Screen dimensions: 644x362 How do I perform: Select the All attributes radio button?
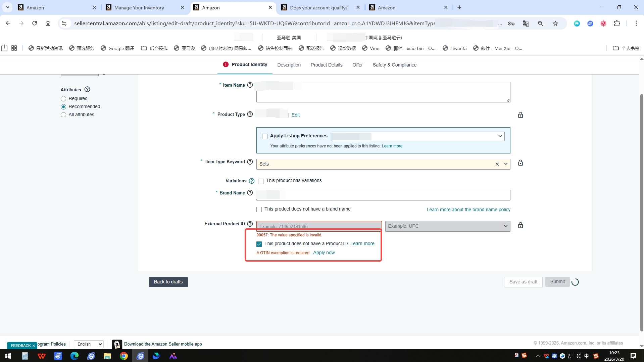(63, 115)
